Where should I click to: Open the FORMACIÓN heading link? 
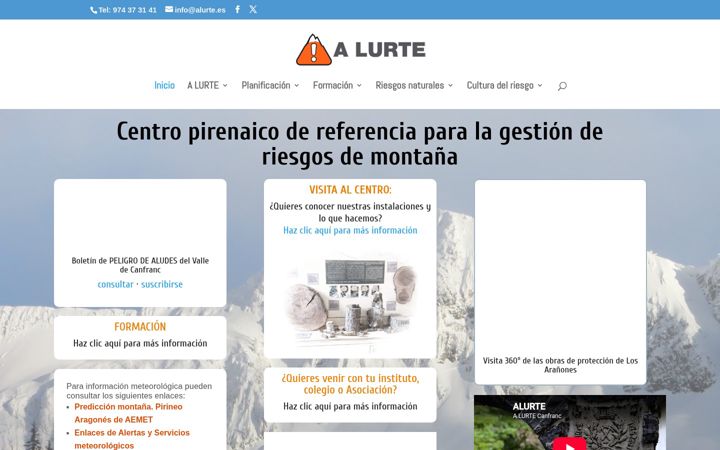click(140, 327)
